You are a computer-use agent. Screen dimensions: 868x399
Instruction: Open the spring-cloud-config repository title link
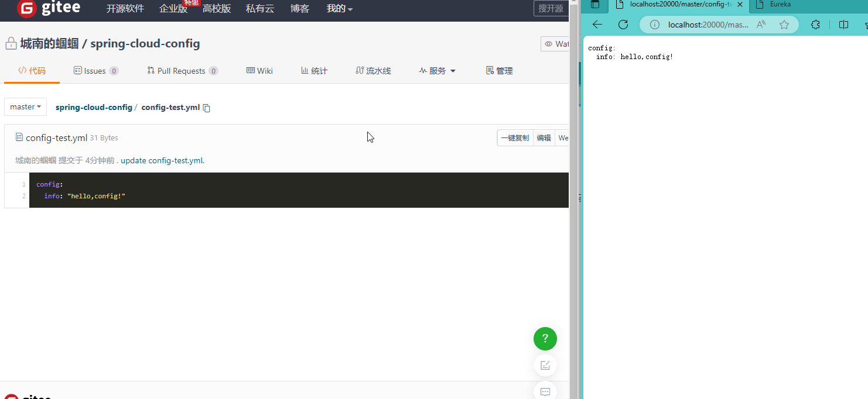coord(145,43)
